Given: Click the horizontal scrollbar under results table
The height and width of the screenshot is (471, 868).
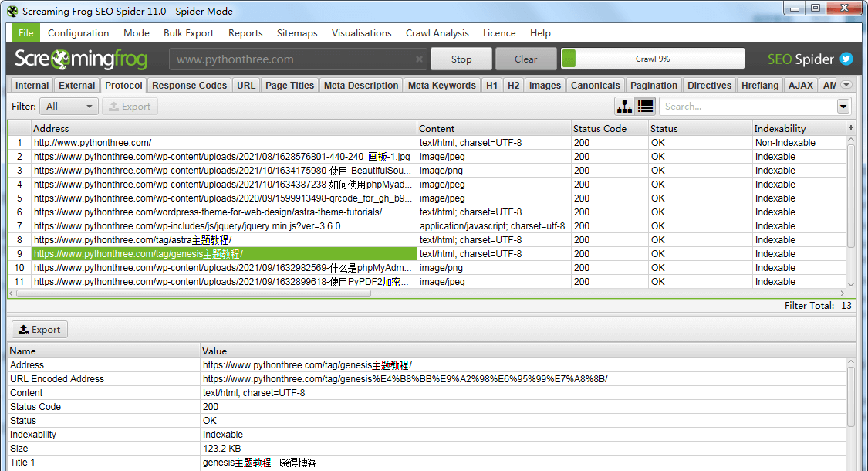Looking at the screenshot, I should pos(194,293).
